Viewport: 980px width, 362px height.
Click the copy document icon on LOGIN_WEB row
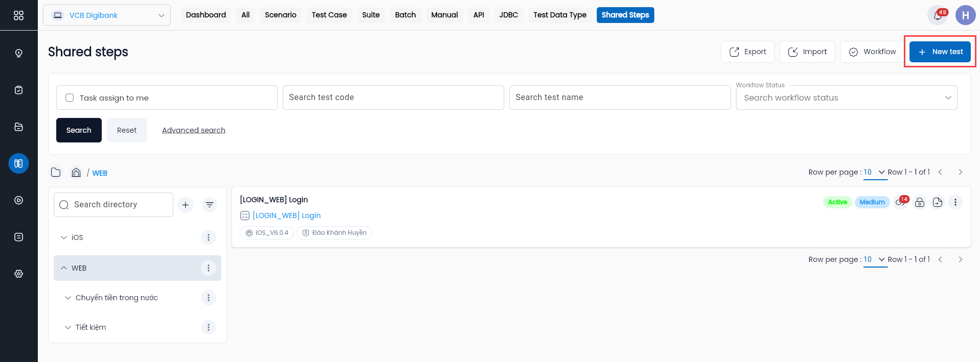pyautogui.click(x=938, y=202)
